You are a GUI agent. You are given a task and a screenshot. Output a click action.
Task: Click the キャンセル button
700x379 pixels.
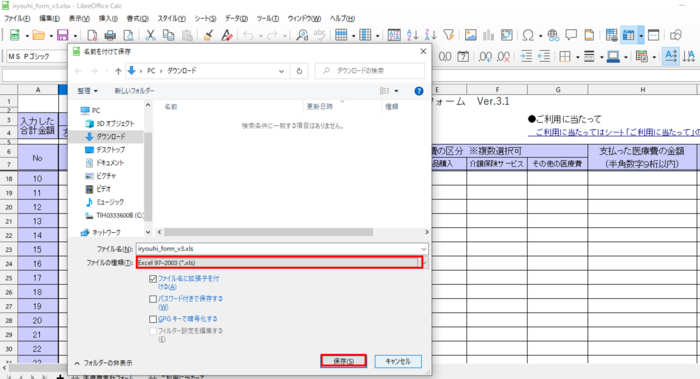[398, 361]
